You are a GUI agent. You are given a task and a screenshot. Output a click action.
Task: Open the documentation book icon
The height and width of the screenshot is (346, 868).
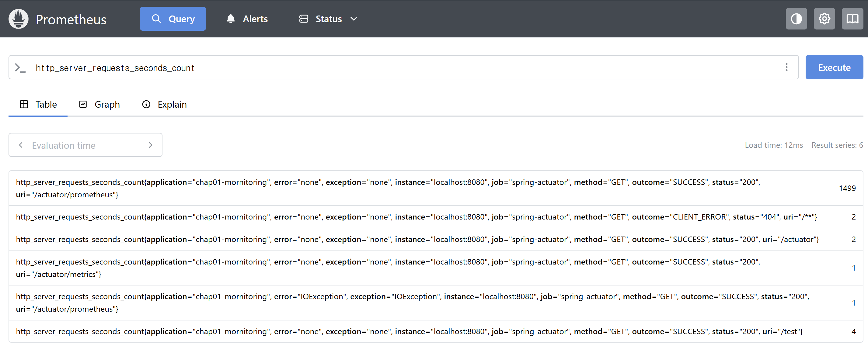point(852,19)
